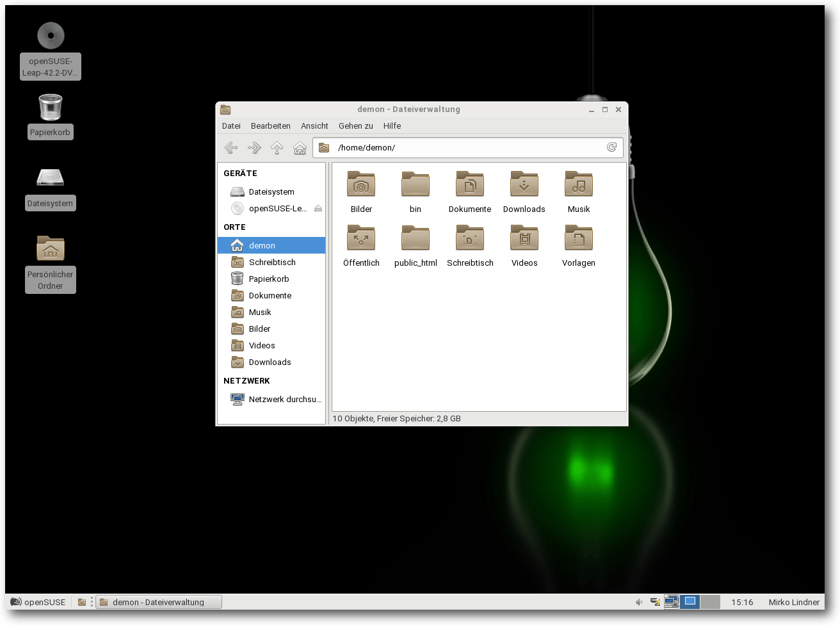
Task: Click the back navigation arrow
Action: click(x=231, y=148)
